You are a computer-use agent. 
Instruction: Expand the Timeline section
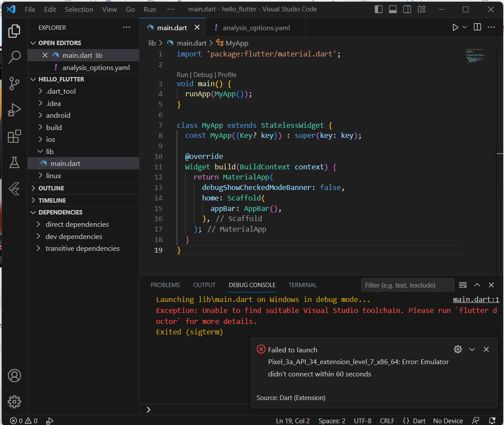(x=83, y=200)
